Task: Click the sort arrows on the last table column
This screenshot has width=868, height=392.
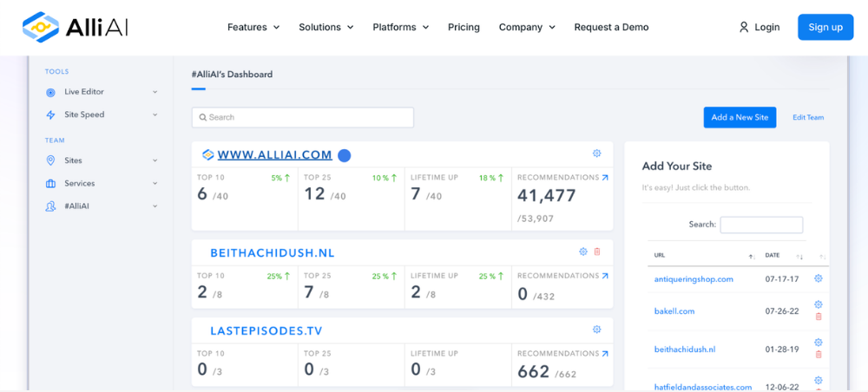Action: (823, 257)
